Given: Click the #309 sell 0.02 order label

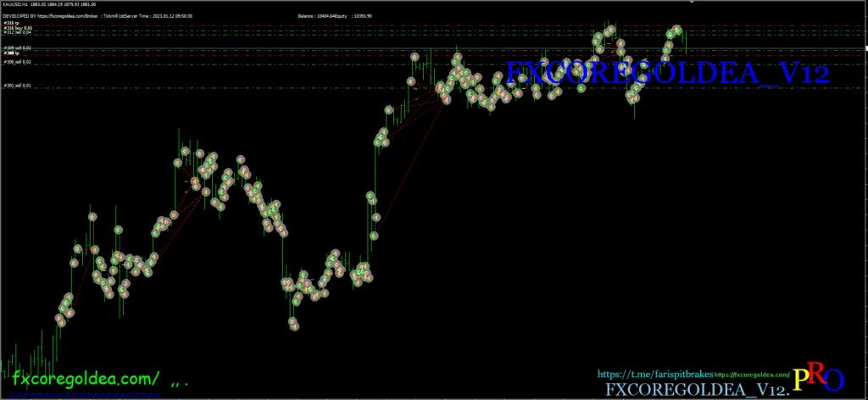Looking at the screenshot, I should pyautogui.click(x=18, y=48).
